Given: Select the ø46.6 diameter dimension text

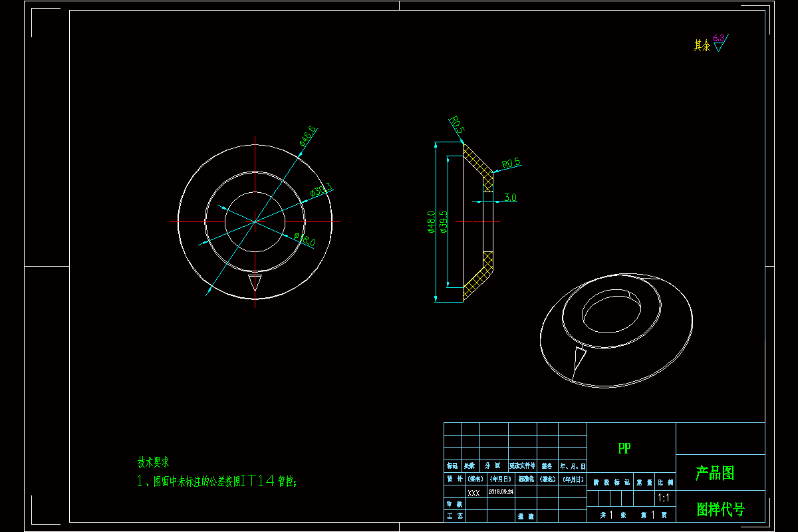Looking at the screenshot, I should tap(307, 135).
